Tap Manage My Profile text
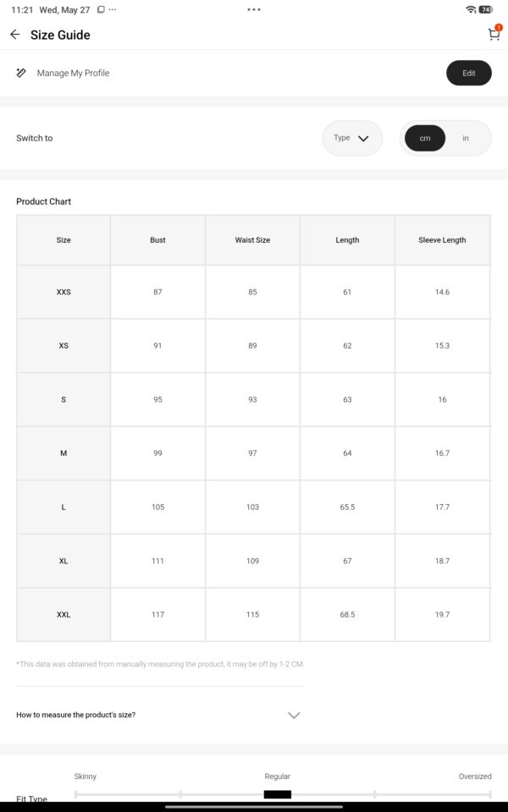Screen dimensions: 508x812 pos(73,73)
